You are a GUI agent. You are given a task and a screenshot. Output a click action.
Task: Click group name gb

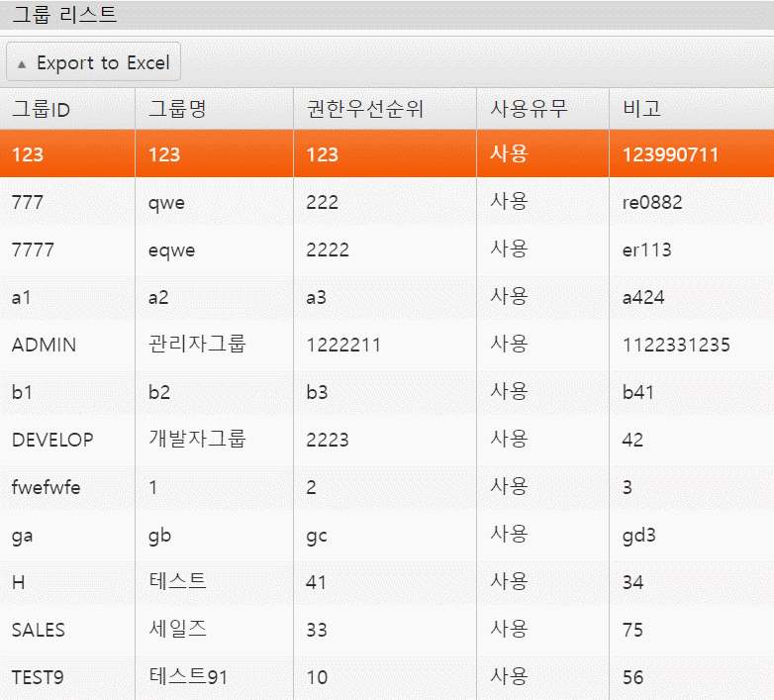point(160,536)
